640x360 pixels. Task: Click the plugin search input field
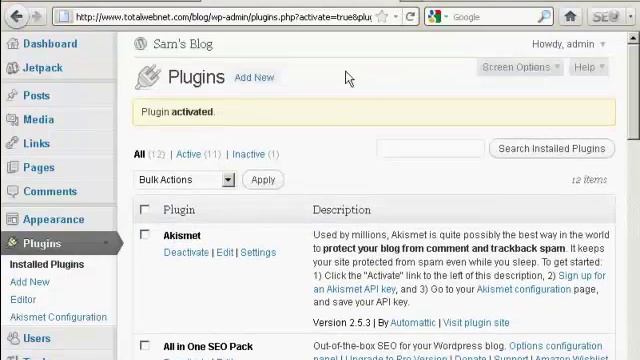pos(431,149)
